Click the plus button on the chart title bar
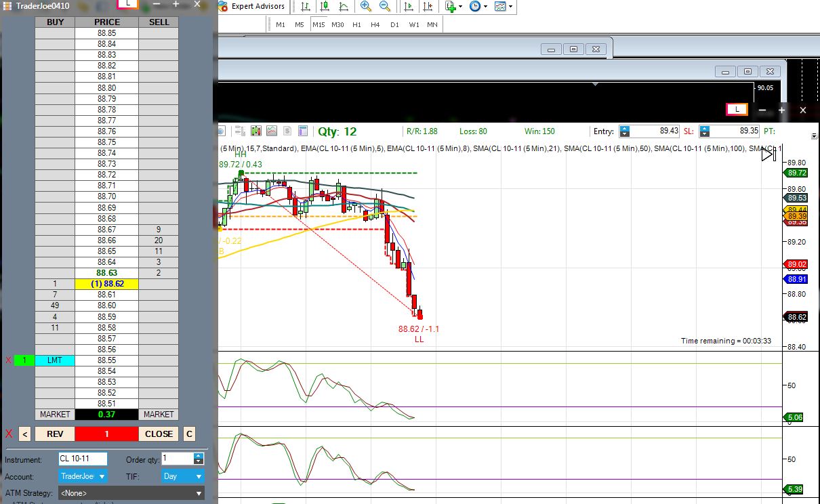 pos(781,110)
